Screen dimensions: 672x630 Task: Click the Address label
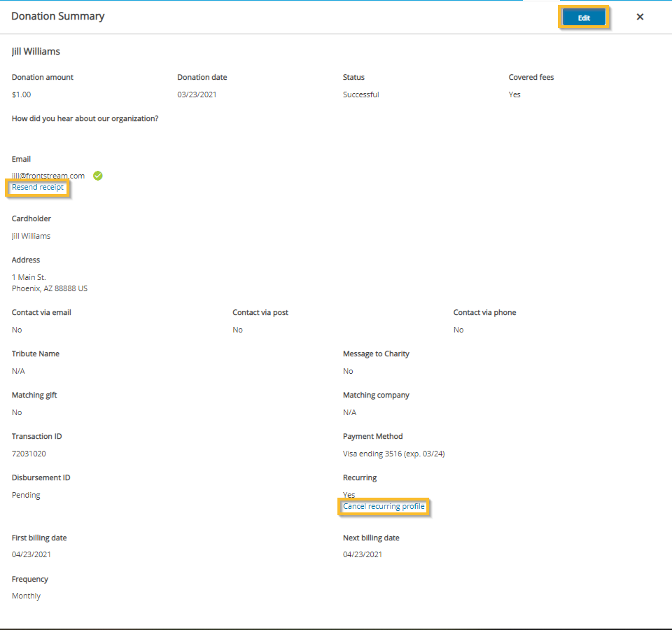25,260
